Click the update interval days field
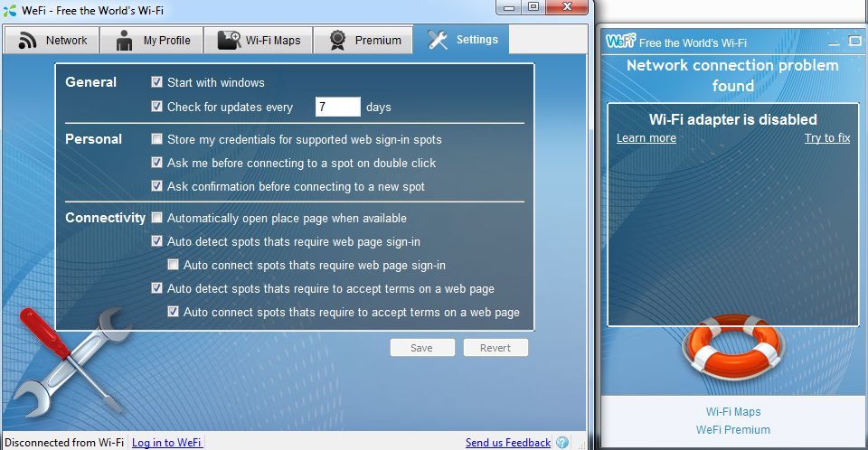 [337, 107]
